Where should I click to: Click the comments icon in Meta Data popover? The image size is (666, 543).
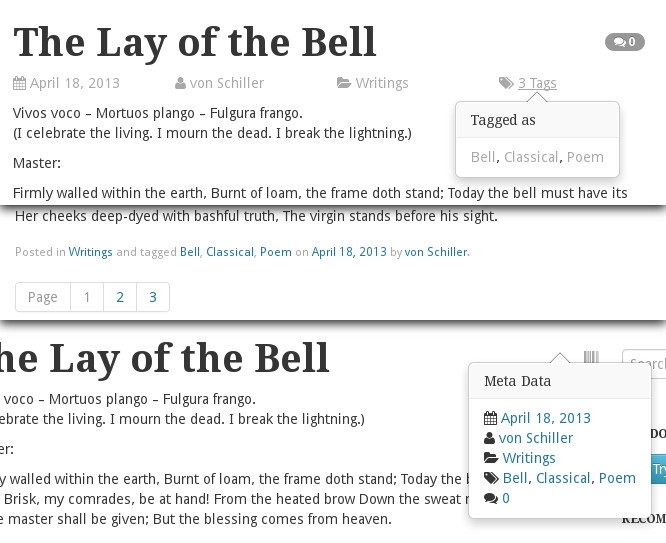tap(490, 498)
